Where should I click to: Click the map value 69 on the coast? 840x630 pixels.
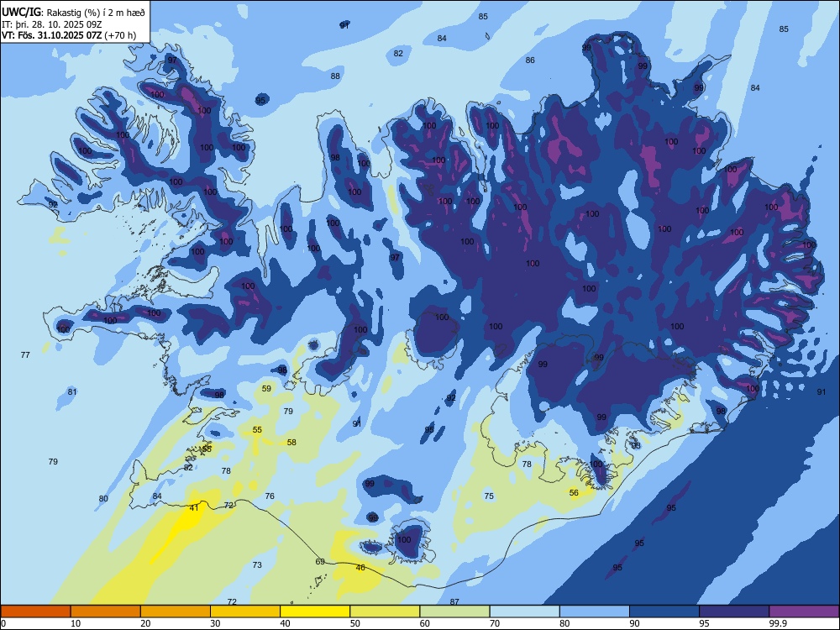(320, 561)
